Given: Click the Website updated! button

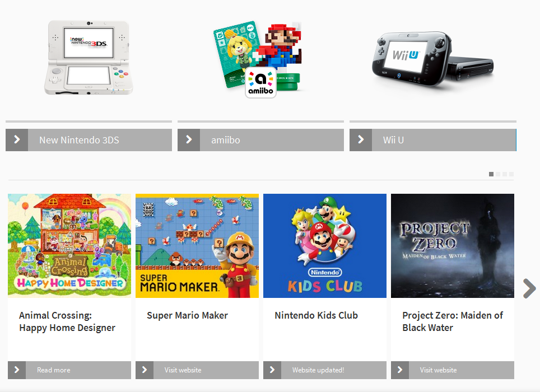Looking at the screenshot, I should click(325, 370).
